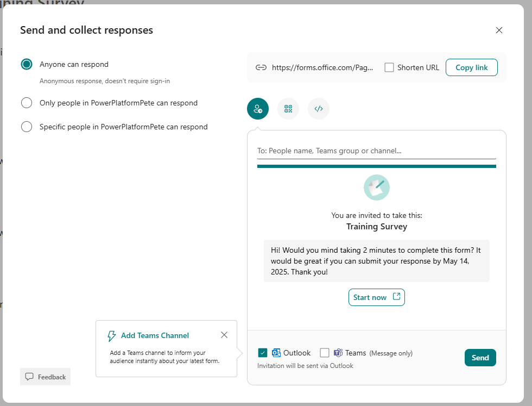Viewport: 532px width, 406px height.
Task: Open the Feedback button
Action: pos(46,377)
